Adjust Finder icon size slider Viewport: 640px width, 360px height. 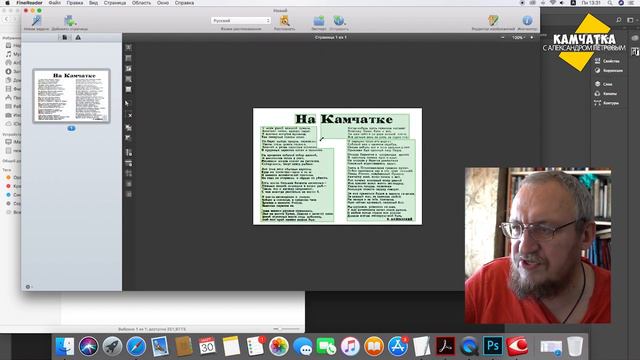(287, 329)
